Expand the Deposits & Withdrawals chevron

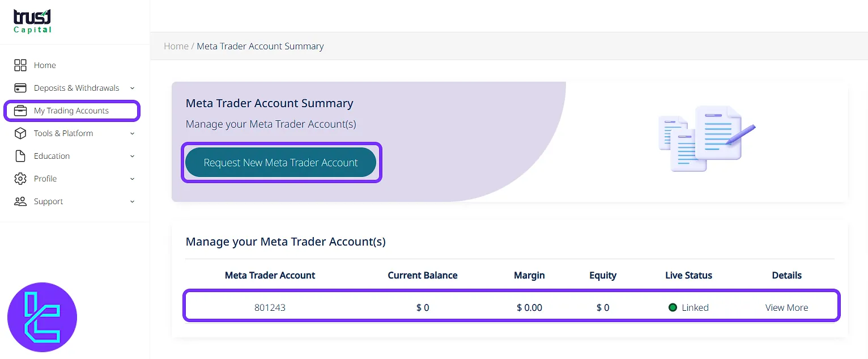[x=132, y=88]
